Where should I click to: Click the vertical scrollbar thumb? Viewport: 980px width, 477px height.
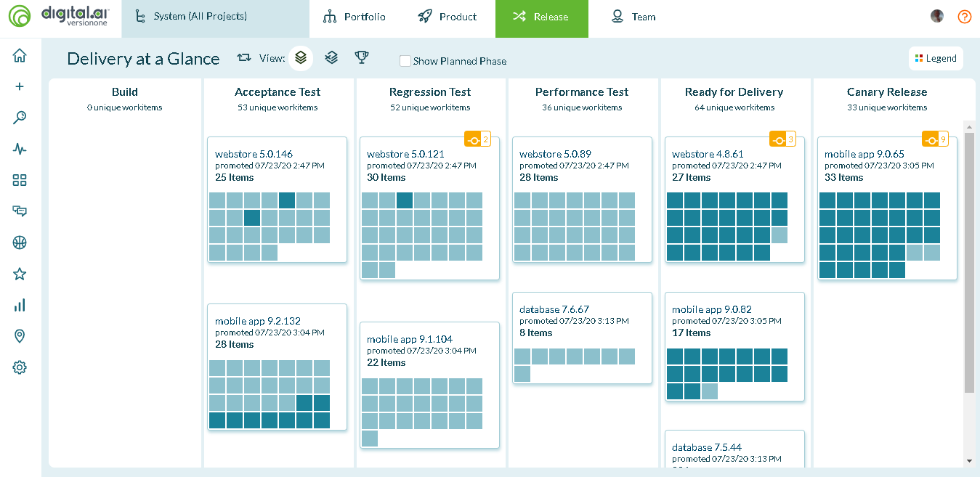(x=969, y=263)
